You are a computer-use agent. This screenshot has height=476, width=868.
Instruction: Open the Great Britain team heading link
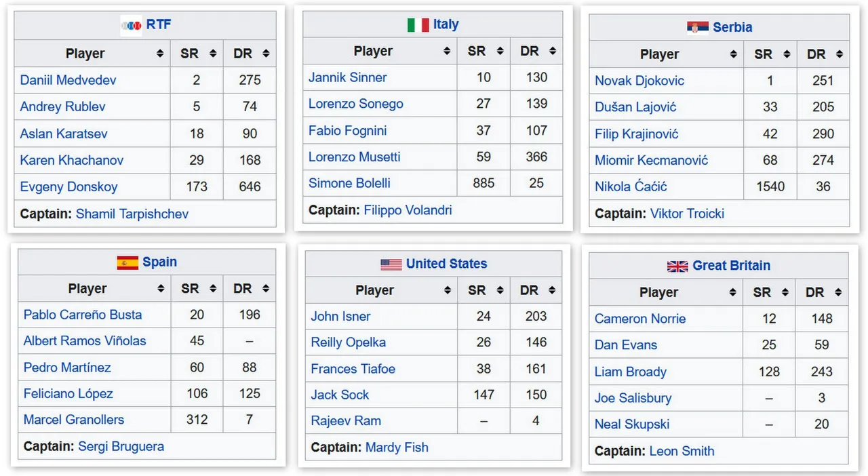tap(731, 266)
